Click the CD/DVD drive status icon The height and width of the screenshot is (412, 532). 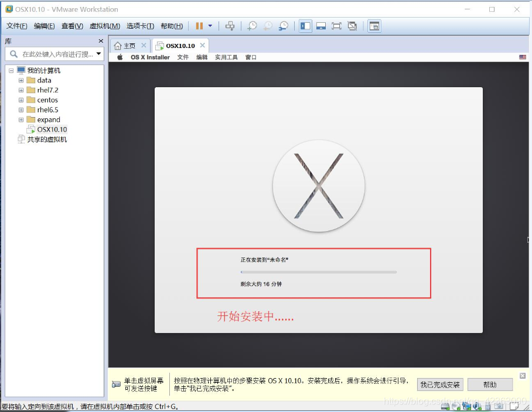[x=456, y=406]
